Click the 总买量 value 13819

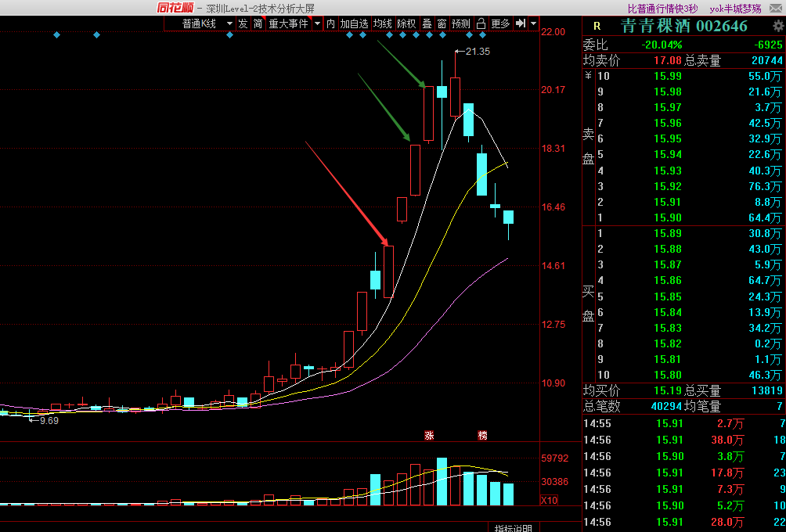point(767,390)
